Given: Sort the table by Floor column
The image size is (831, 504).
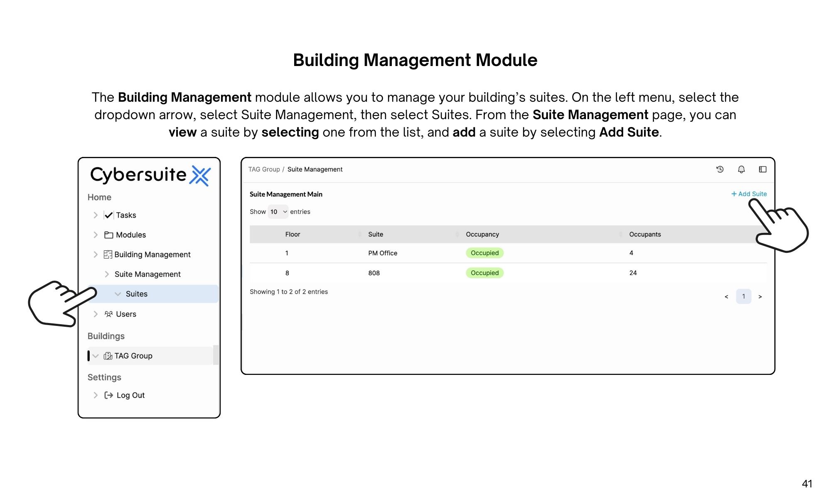Looking at the screenshot, I should (x=293, y=235).
